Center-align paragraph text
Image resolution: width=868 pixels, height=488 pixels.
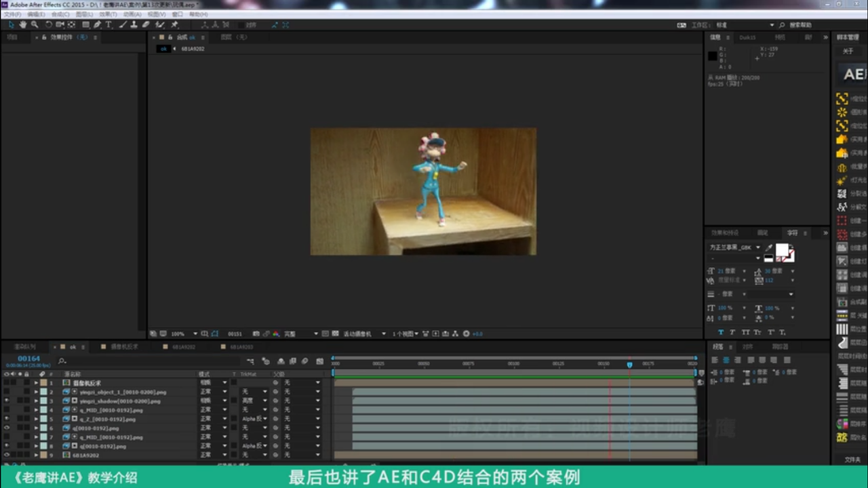click(726, 360)
